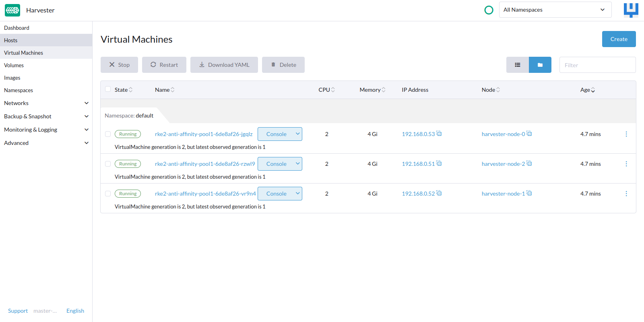Open Volumes in sidebar

point(46,65)
